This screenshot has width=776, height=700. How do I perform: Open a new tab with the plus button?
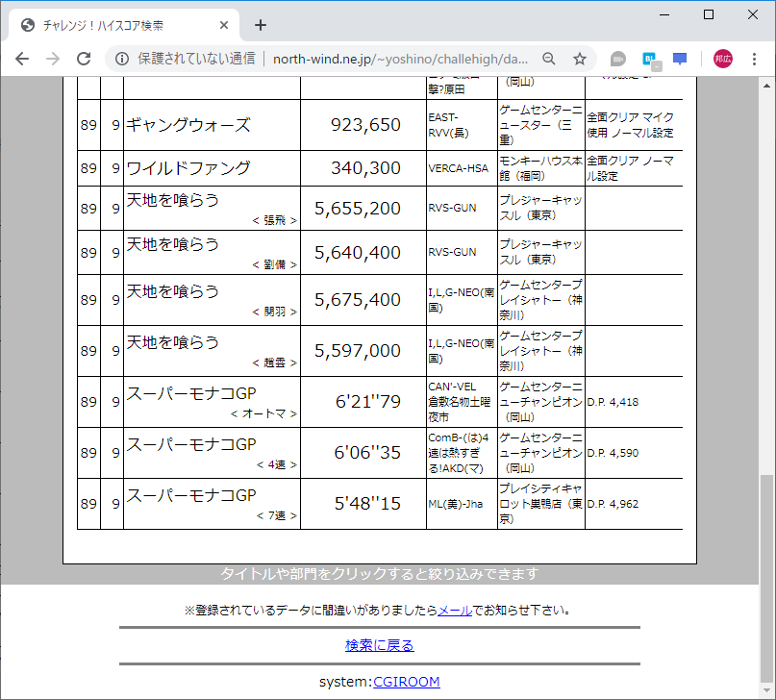click(x=261, y=25)
